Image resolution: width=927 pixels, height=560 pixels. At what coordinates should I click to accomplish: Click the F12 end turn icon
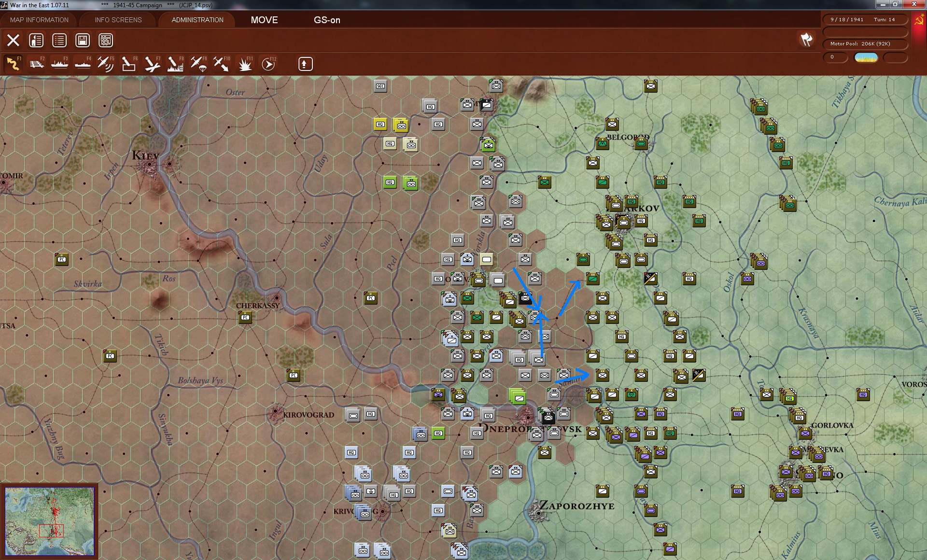click(x=268, y=64)
